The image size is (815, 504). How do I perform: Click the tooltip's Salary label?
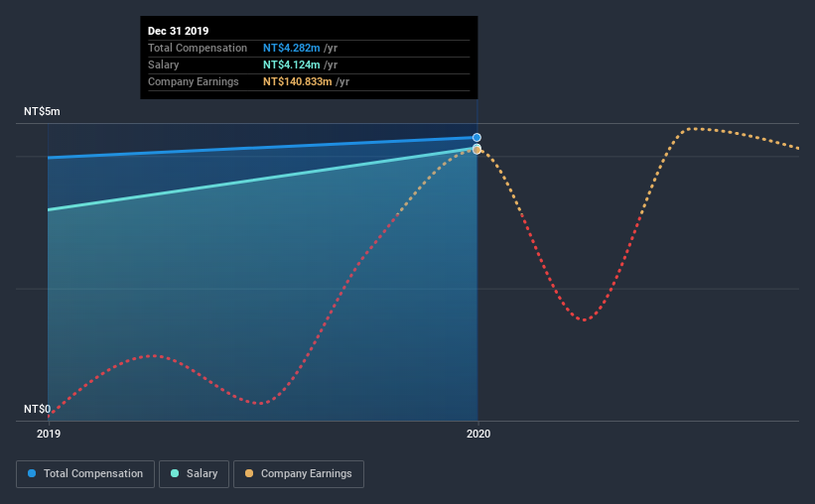(x=163, y=64)
